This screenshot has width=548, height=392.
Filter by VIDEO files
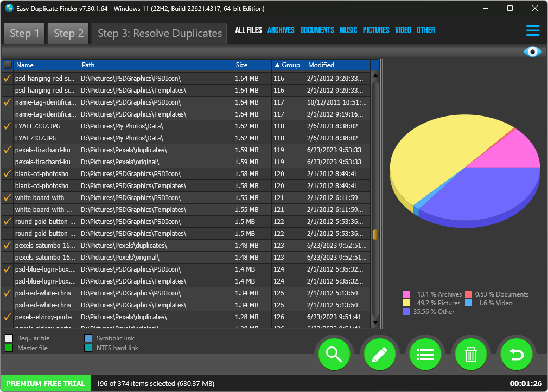[403, 30]
